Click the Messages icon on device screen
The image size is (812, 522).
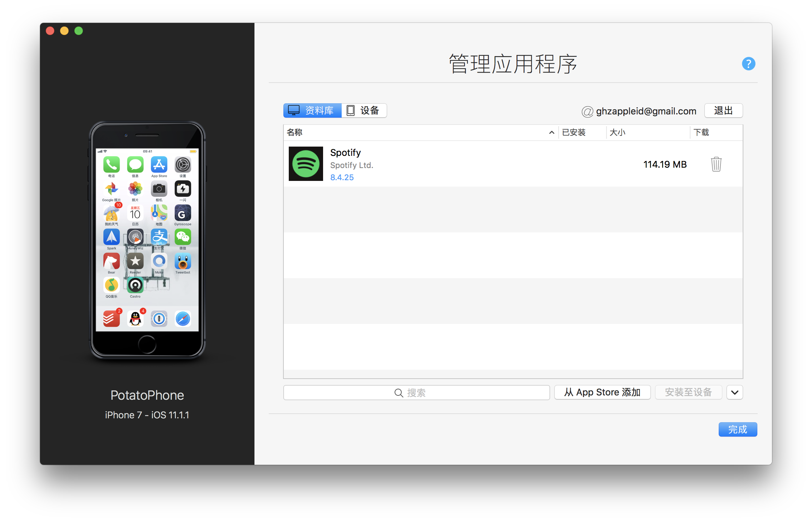(x=135, y=165)
